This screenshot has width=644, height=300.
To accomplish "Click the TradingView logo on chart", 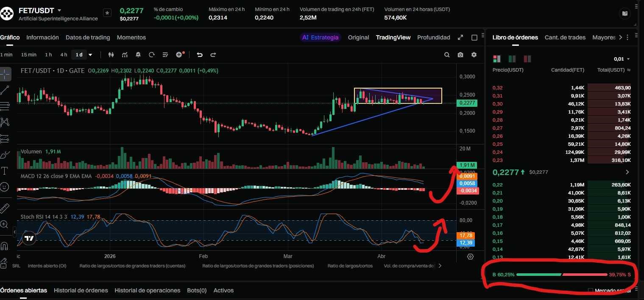I will pos(28,239).
